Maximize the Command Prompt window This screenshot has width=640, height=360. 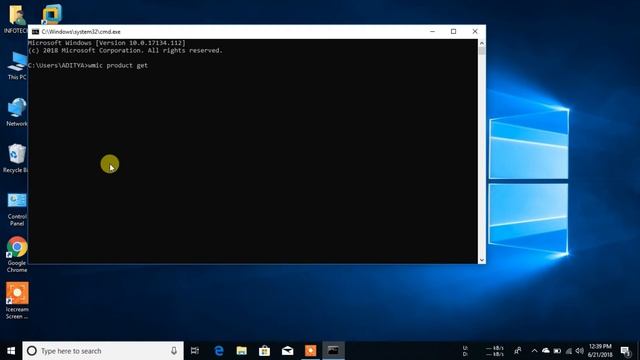[x=453, y=31]
